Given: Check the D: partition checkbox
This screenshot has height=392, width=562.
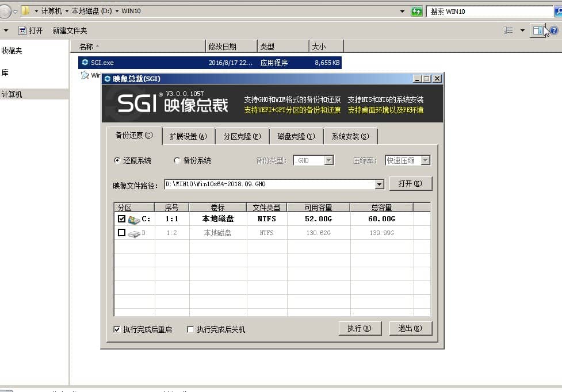Looking at the screenshot, I should (x=122, y=233).
